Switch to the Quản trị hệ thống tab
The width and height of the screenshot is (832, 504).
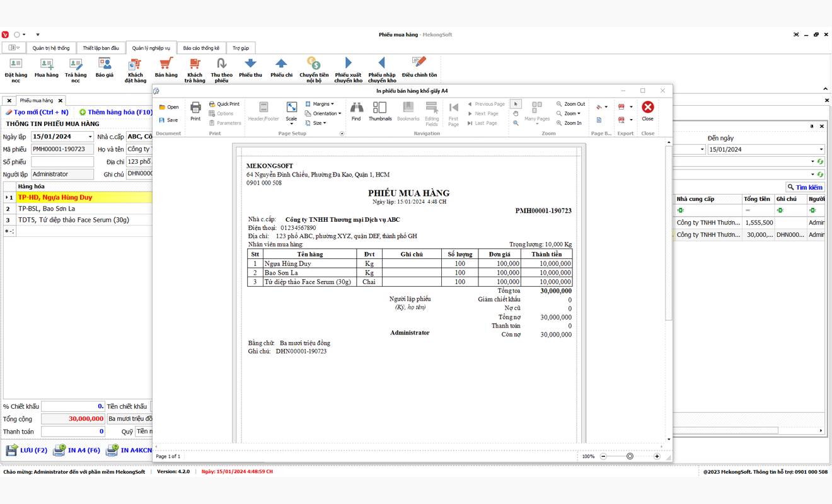[x=51, y=48]
